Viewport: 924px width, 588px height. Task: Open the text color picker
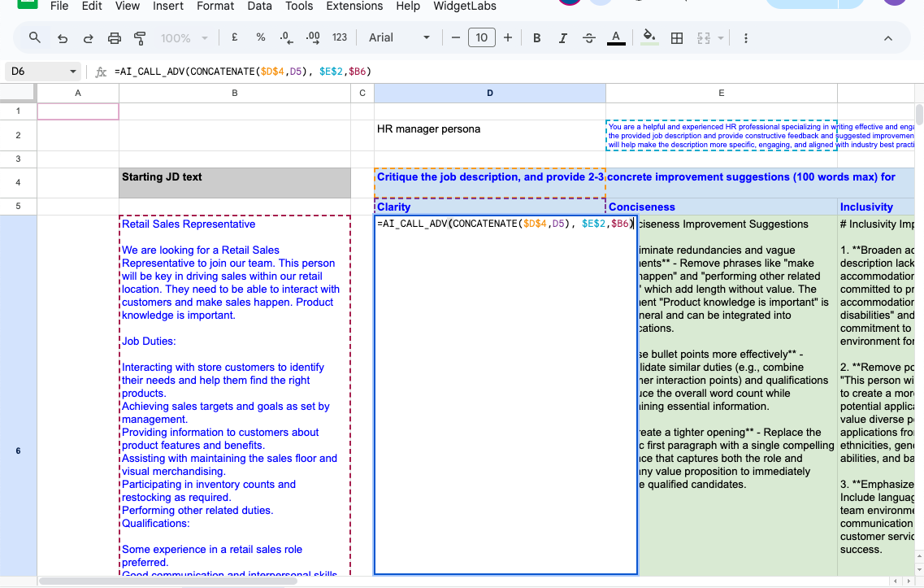616,37
